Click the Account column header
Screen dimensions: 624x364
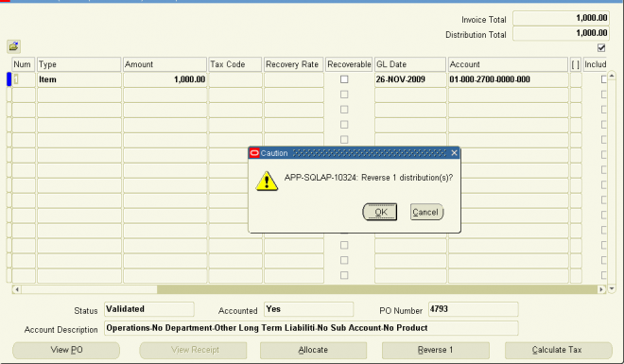pos(509,64)
